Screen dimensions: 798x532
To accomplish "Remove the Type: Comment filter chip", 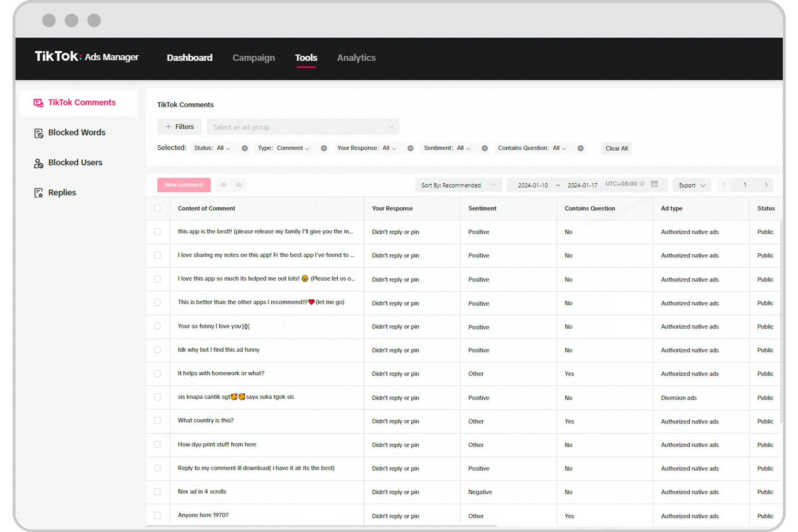I will [x=324, y=148].
